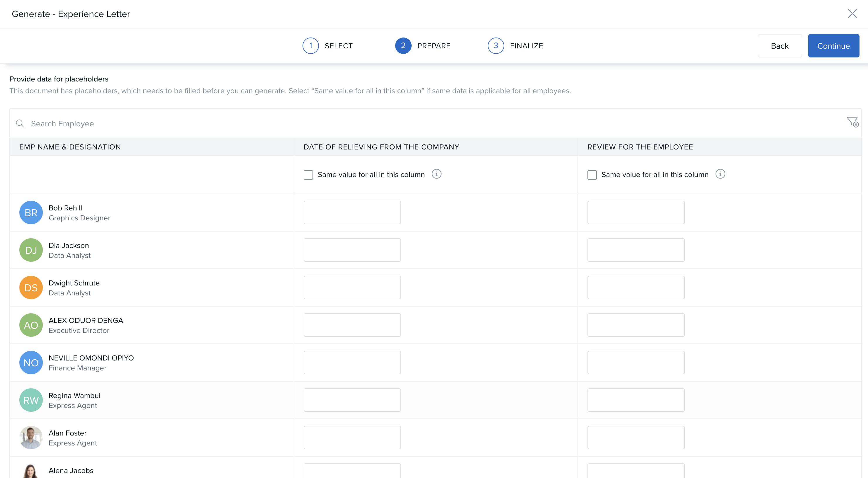Go to step 1 SELECT
The image size is (868, 478).
(x=311, y=46)
